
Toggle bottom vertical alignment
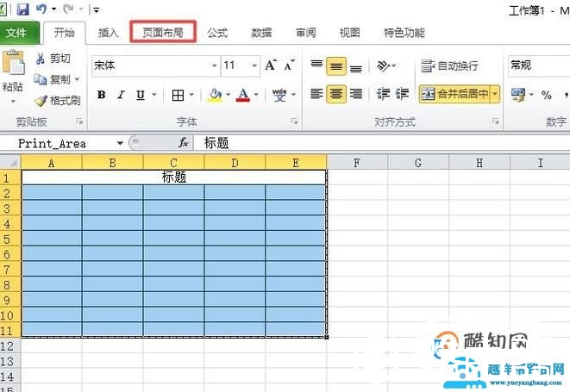tap(356, 66)
